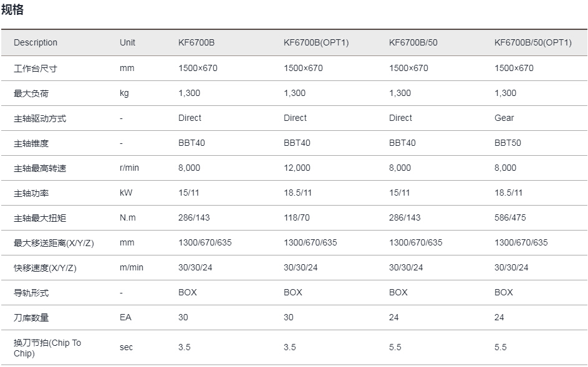Click the 最大移送距离(X/Y/Z) row label

tap(54, 243)
